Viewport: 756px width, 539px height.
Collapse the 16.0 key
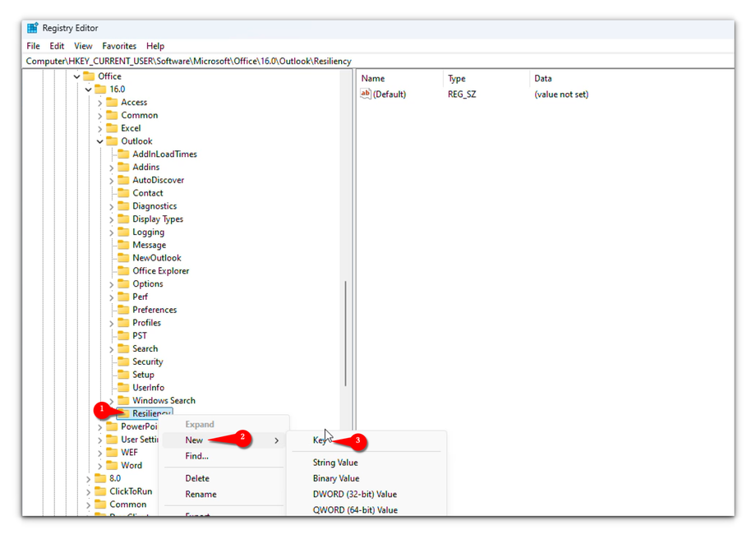pyautogui.click(x=88, y=90)
